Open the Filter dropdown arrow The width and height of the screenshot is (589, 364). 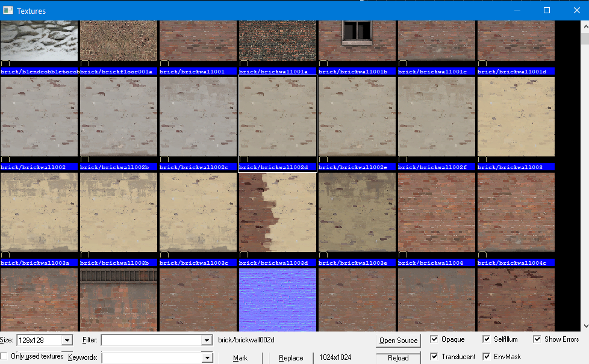(x=207, y=341)
